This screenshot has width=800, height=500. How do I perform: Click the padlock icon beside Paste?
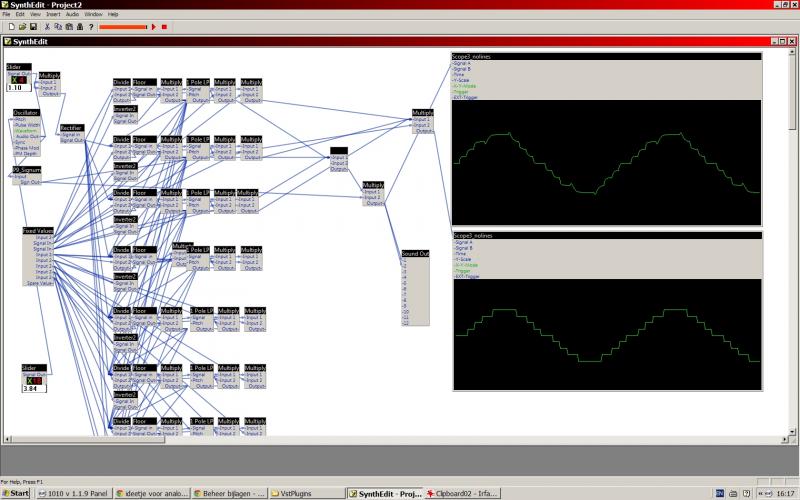pyautogui.click(x=80, y=27)
